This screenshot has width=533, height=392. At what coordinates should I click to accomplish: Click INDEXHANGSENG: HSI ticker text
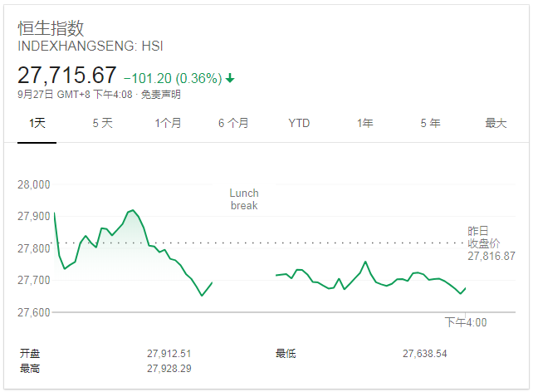point(90,46)
